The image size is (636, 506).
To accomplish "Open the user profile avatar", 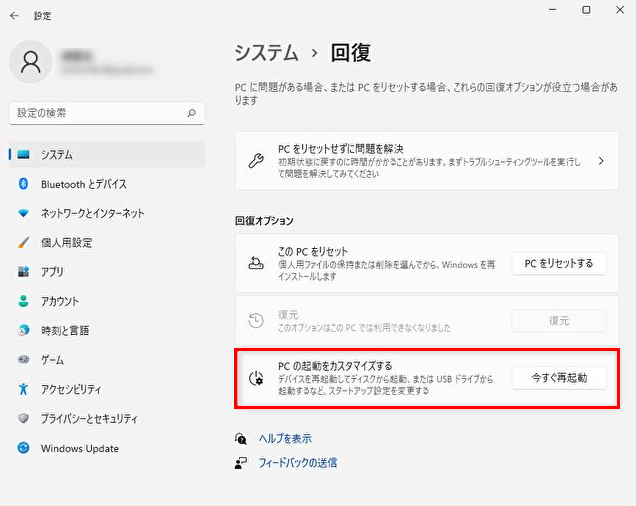I will tap(31, 62).
